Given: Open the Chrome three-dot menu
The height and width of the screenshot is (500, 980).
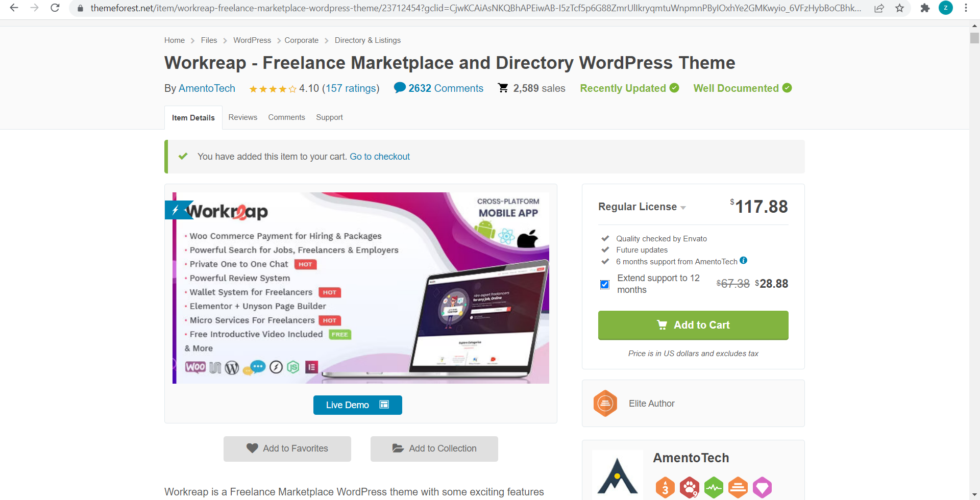Looking at the screenshot, I should pos(966,8).
